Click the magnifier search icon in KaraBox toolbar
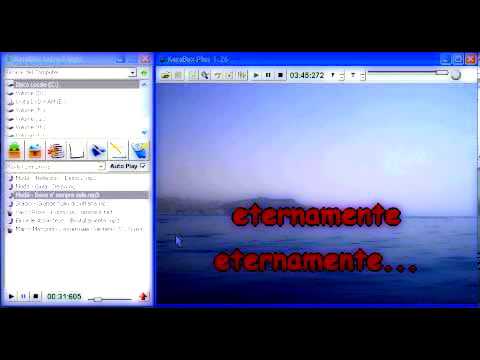This screenshot has height=360, width=480. click(x=205, y=75)
